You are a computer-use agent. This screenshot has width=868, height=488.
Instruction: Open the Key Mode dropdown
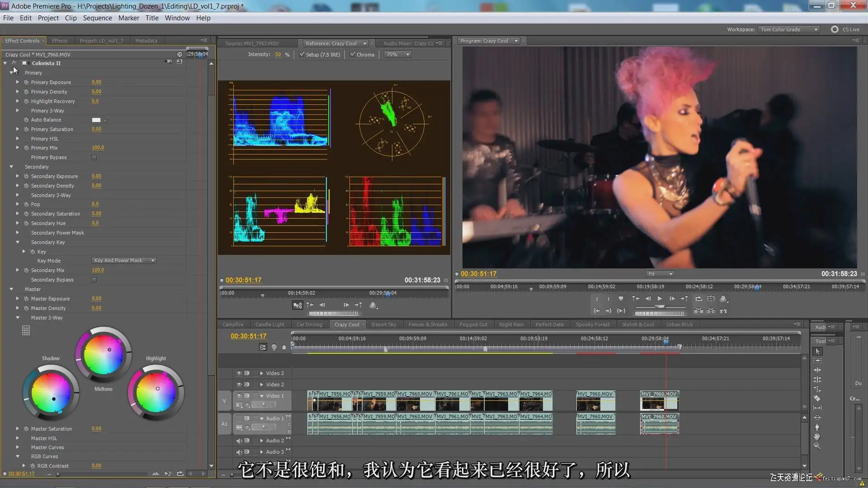124,261
